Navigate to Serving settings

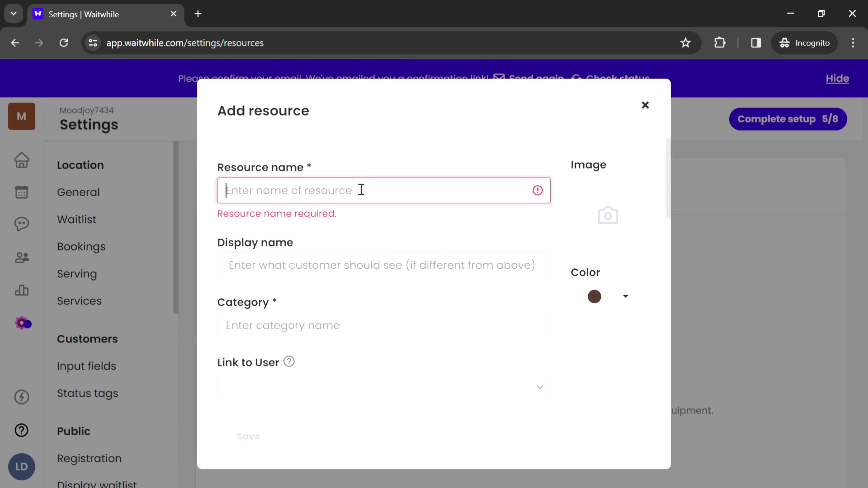click(77, 274)
